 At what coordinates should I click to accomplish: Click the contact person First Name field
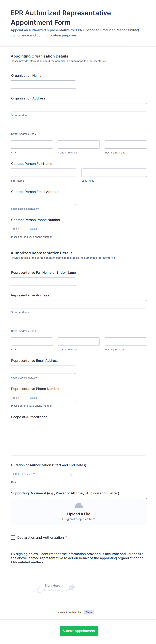pos(43,173)
